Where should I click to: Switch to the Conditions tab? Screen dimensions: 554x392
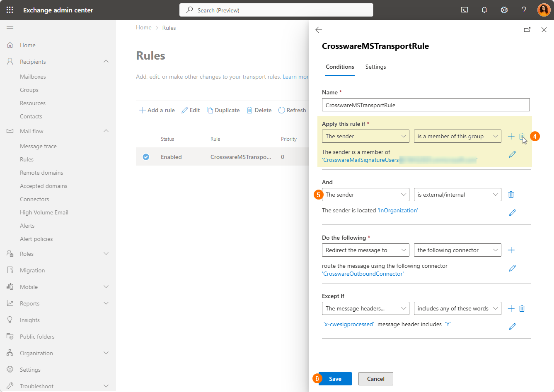point(340,67)
